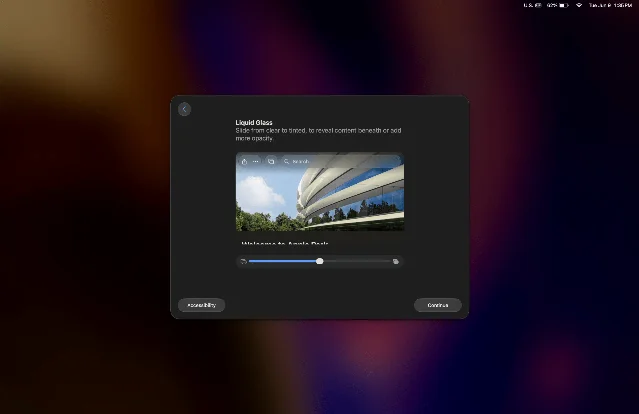639x414 pixels.
Task: Click the Apple Park building preview image
Action: click(320, 192)
